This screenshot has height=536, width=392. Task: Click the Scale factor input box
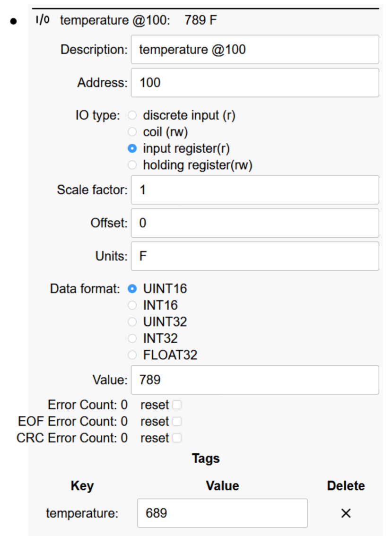[x=255, y=190]
